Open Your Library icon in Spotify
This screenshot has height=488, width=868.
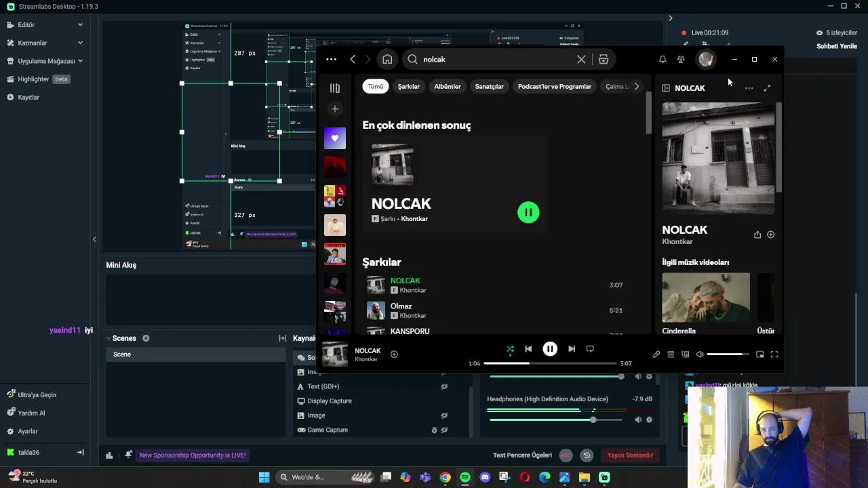pos(334,88)
